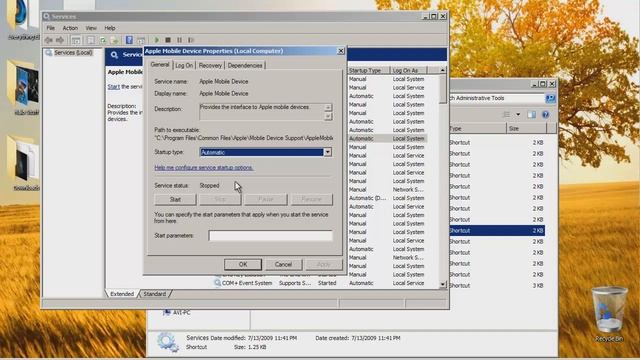The width and height of the screenshot is (640, 360).
Task: Sort by the Size column in Explorer window
Action: (x=527, y=129)
